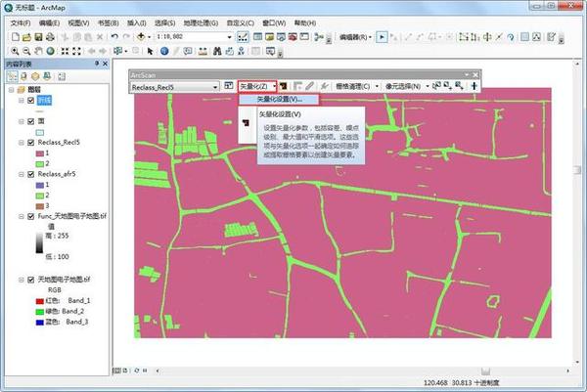Viewport: 587px width, 392px height.
Task: Click the red Band_1 color swatch
Action: (40, 301)
